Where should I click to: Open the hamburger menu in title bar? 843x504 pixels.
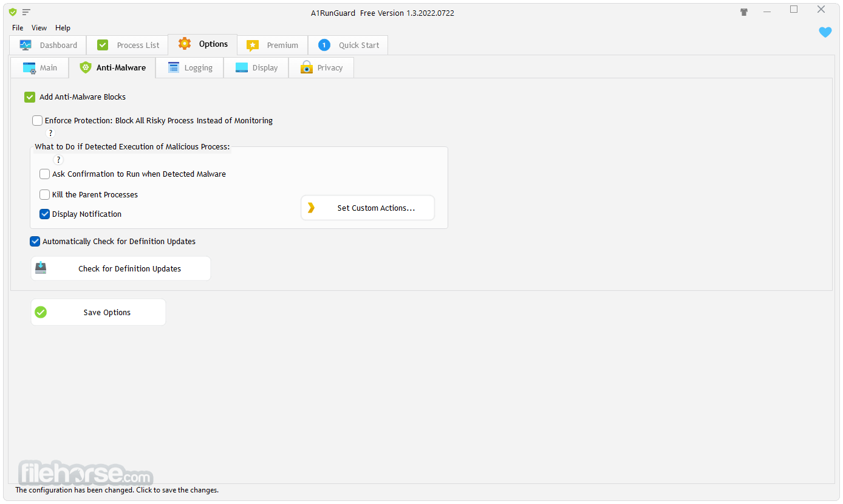(x=26, y=12)
